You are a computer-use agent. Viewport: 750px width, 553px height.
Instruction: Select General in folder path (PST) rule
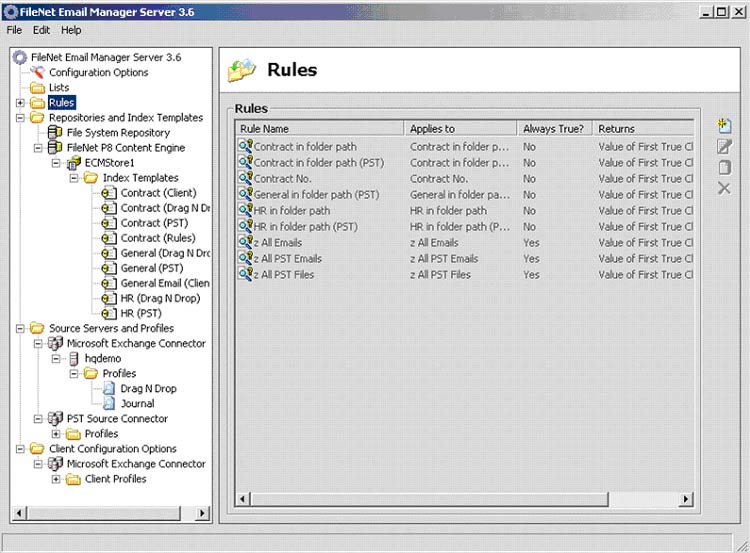(x=316, y=195)
